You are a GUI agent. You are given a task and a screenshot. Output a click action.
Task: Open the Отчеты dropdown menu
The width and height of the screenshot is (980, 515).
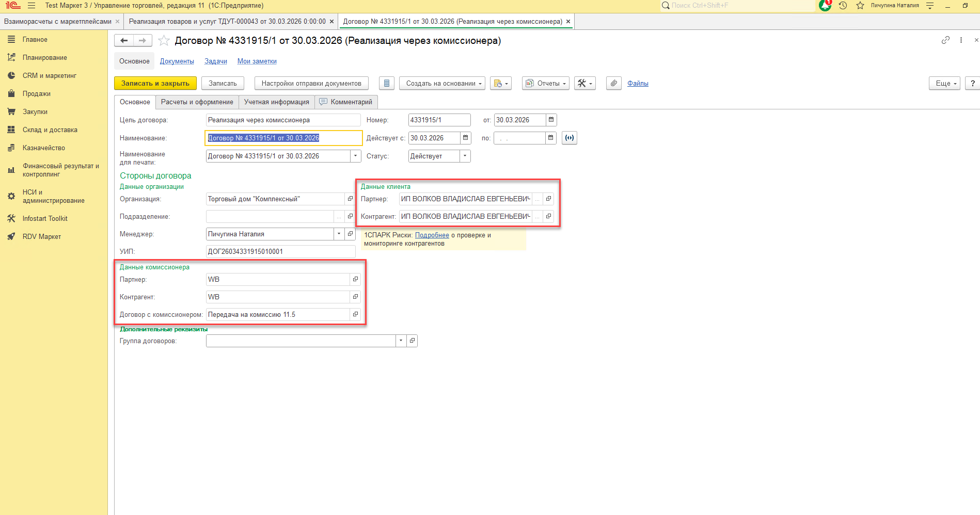(x=546, y=83)
